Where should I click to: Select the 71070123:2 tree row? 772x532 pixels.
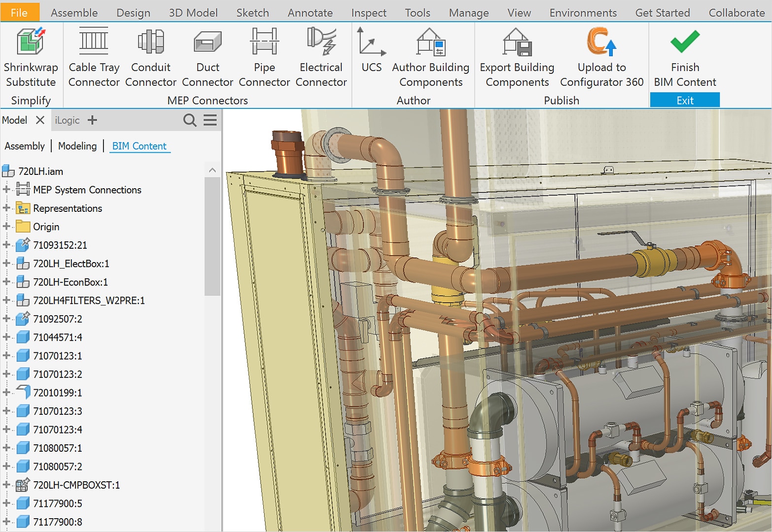(x=58, y=374)
